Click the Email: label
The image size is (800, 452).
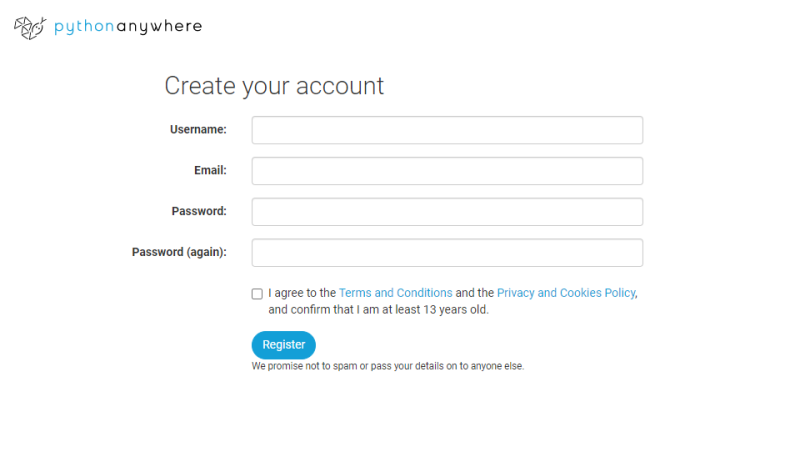210,171
